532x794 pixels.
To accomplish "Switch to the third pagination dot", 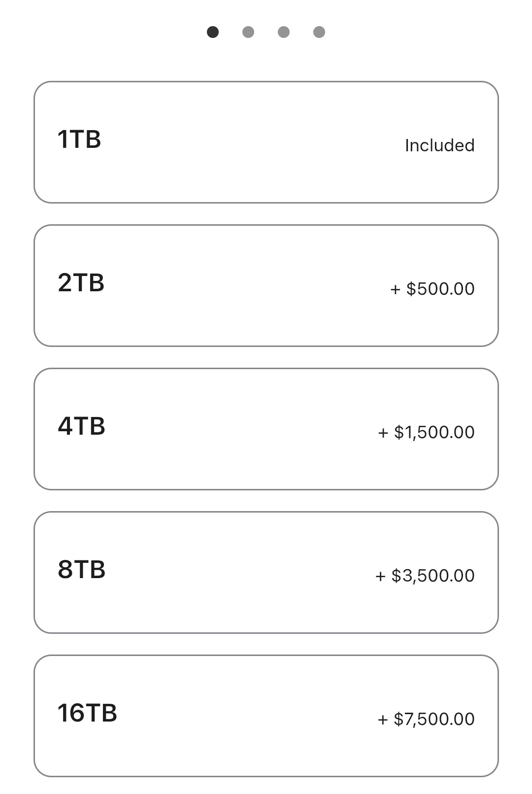I will [x=284, y=32].
